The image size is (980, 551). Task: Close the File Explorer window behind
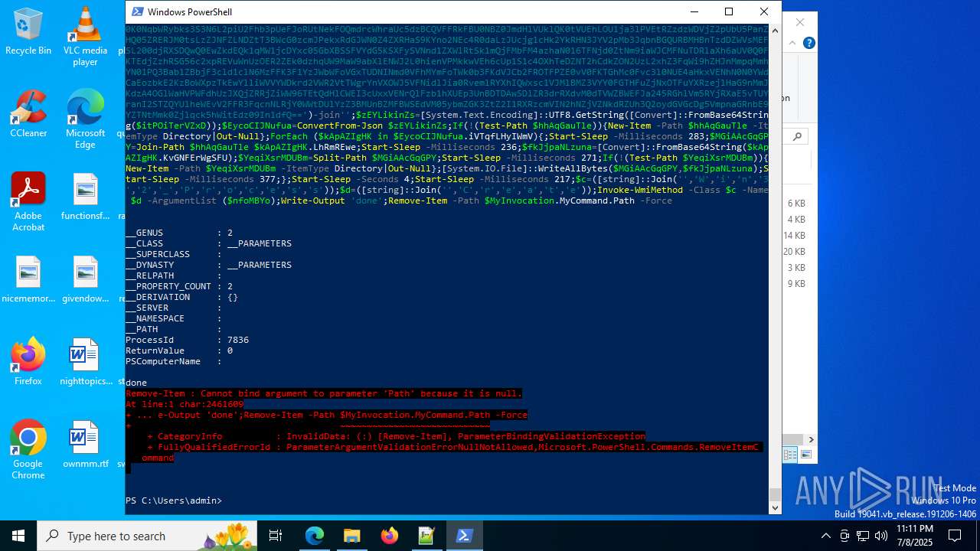point(800,22)
